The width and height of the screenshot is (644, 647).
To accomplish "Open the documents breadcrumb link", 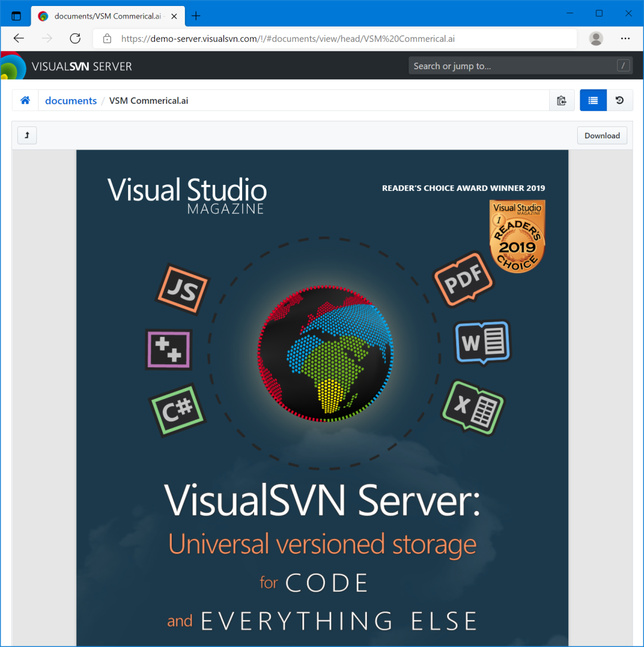I will (x=70, y=101).
